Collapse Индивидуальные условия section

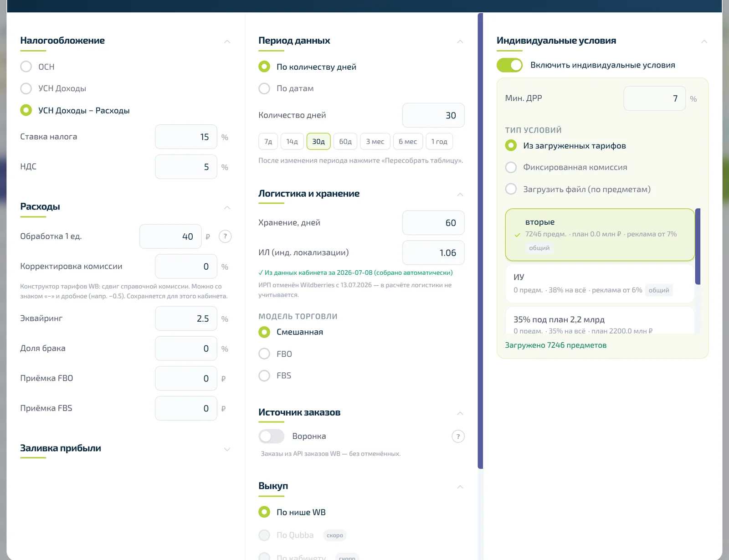[704, 41]
